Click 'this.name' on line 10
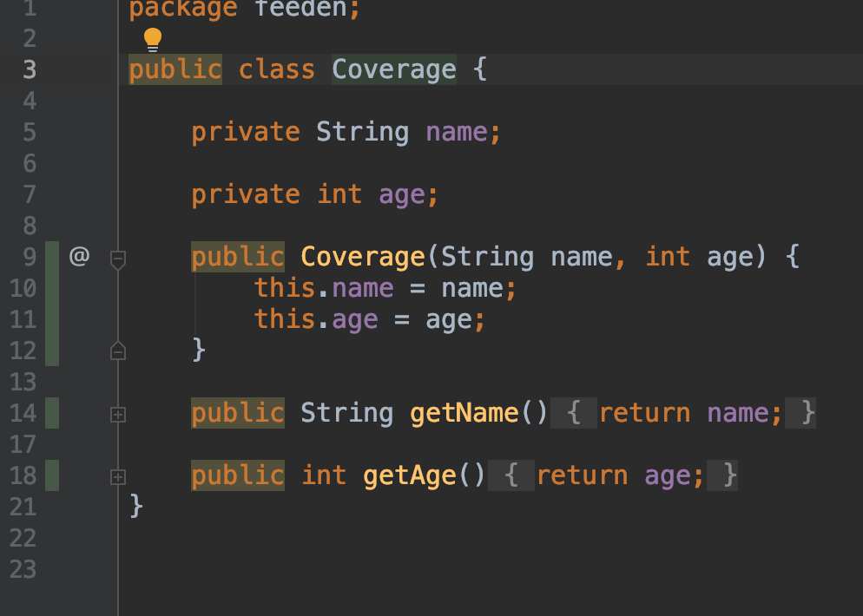The width and height of the screenshot is (863, 616). pyautogui.click(x=324, y=288)
